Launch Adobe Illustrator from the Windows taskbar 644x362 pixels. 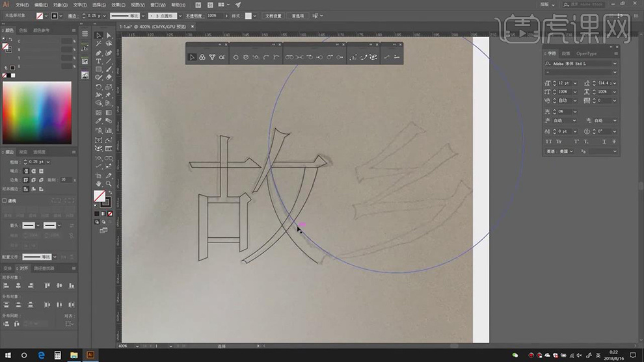90,356
